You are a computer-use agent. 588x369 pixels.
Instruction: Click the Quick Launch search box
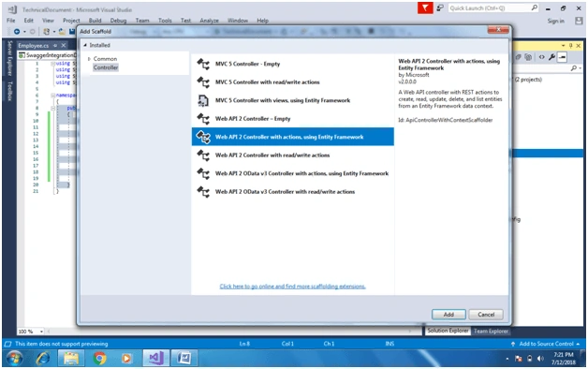[x=493, y=7]
